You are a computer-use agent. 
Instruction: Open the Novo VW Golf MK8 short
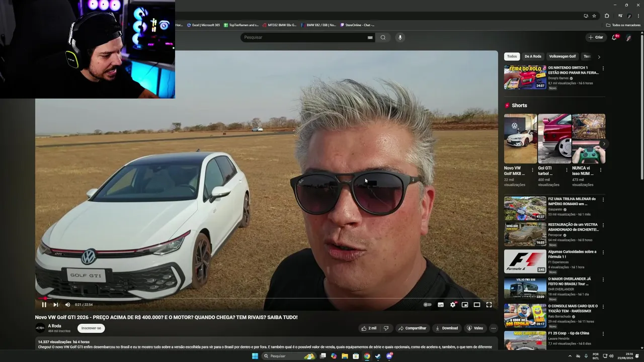coord(521,139)
